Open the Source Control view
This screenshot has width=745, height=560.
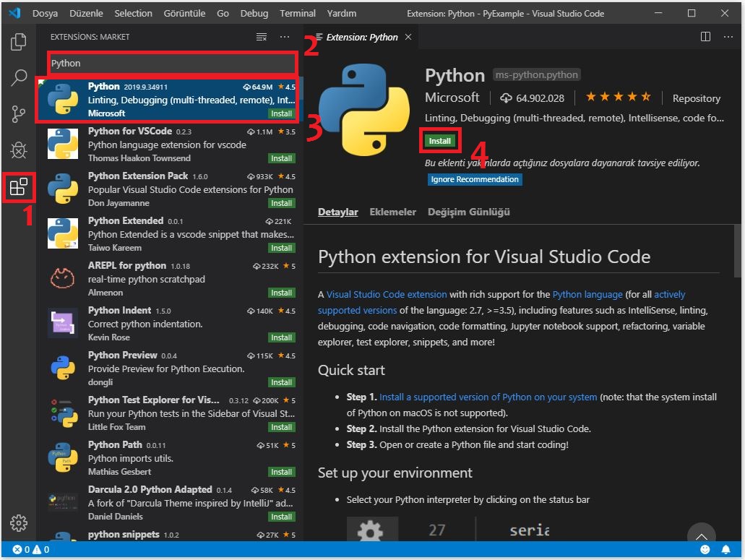tap(19, 114)
